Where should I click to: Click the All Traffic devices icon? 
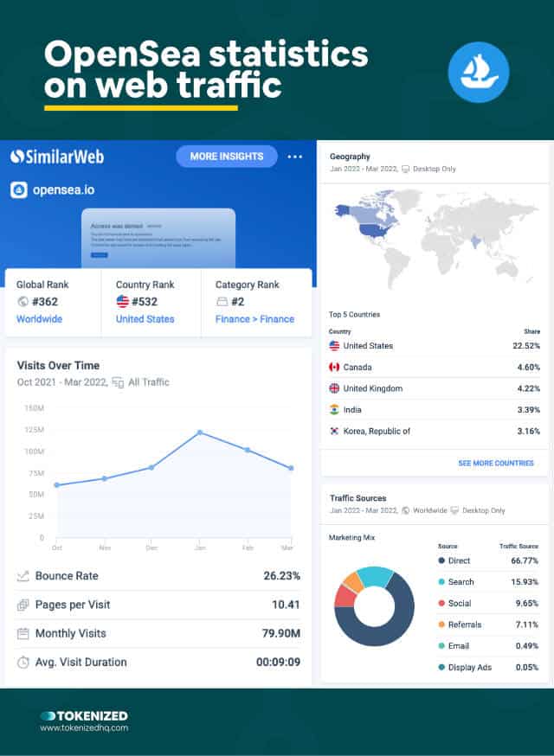118,382
